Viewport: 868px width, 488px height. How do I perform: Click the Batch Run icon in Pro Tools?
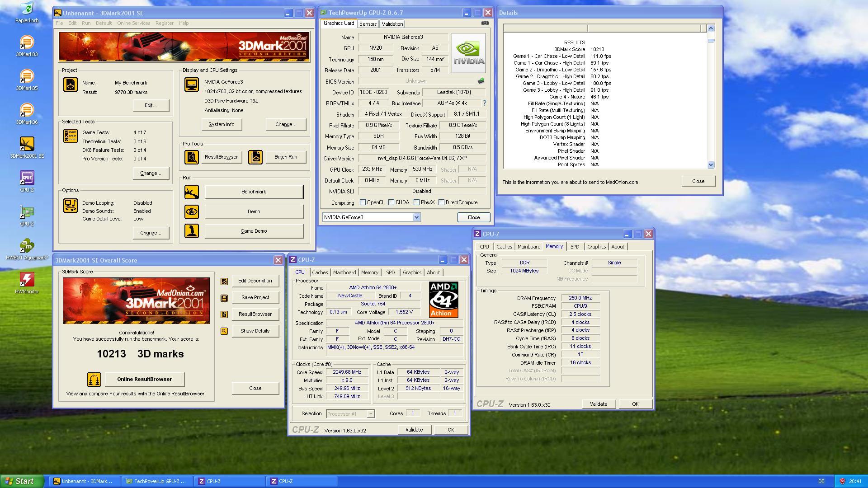click(255, 157)
